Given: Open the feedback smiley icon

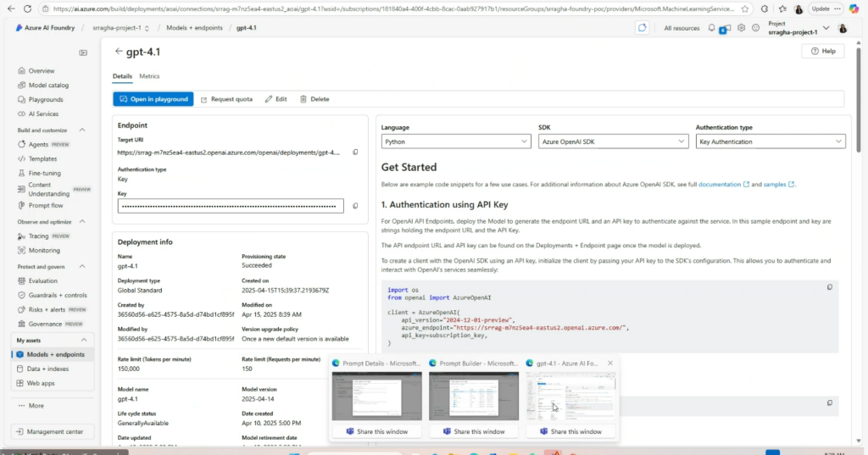Looking at the screenshot, I should [755, 28].
